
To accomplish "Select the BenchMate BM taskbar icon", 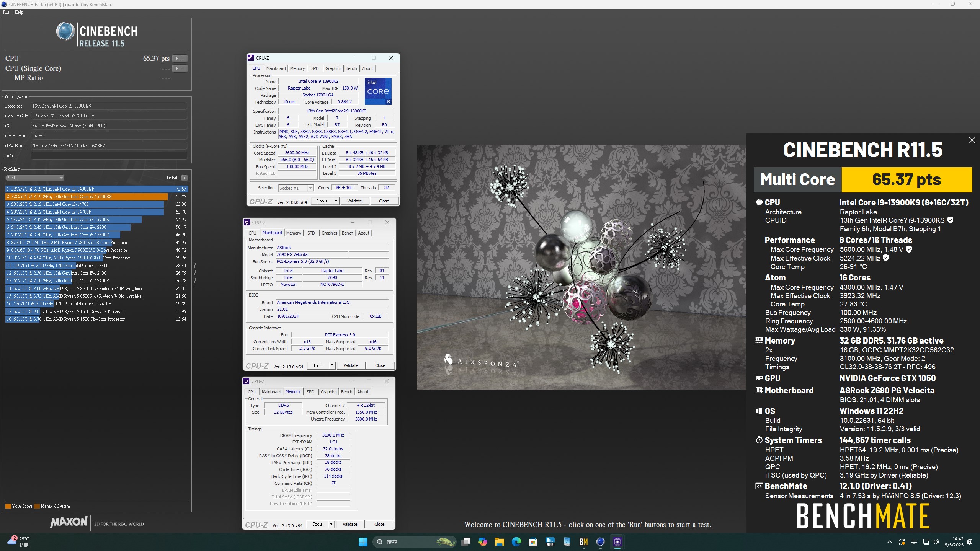I will (584, 542).
